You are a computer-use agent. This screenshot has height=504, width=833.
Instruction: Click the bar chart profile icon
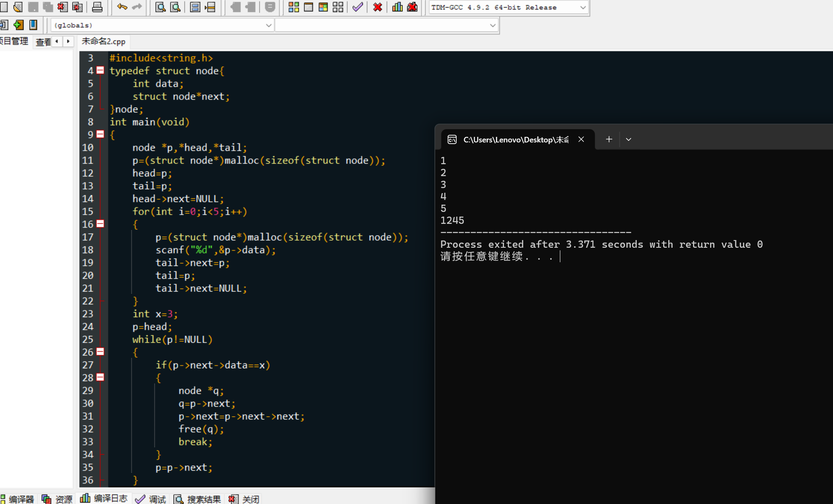(x=397, y=7)
